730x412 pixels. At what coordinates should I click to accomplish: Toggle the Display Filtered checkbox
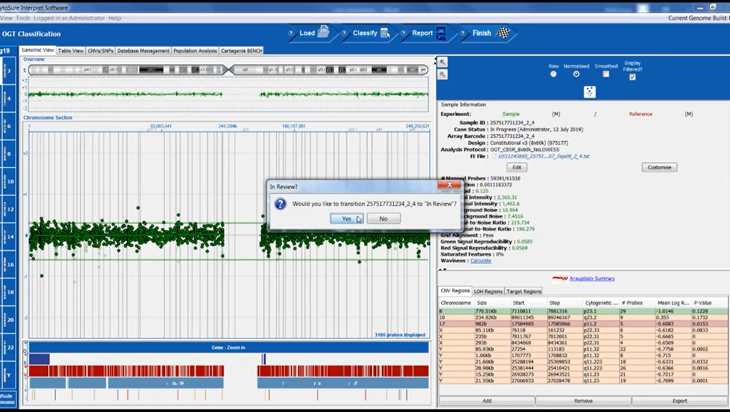(632, 77)
